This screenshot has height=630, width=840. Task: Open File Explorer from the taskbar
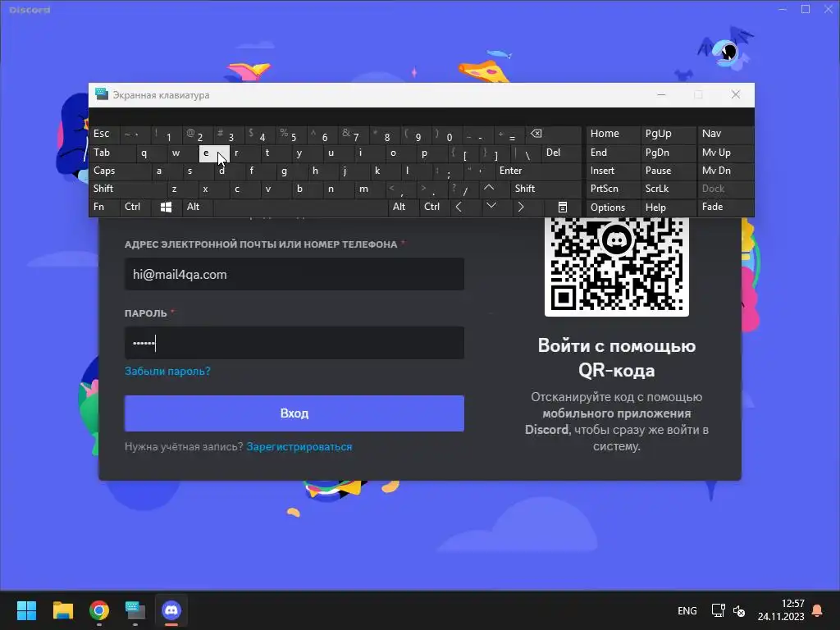[62, 610]
